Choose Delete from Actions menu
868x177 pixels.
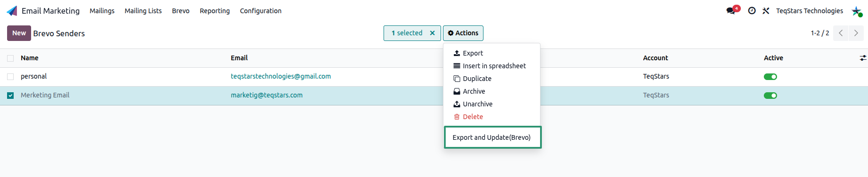tap(491, 117)
